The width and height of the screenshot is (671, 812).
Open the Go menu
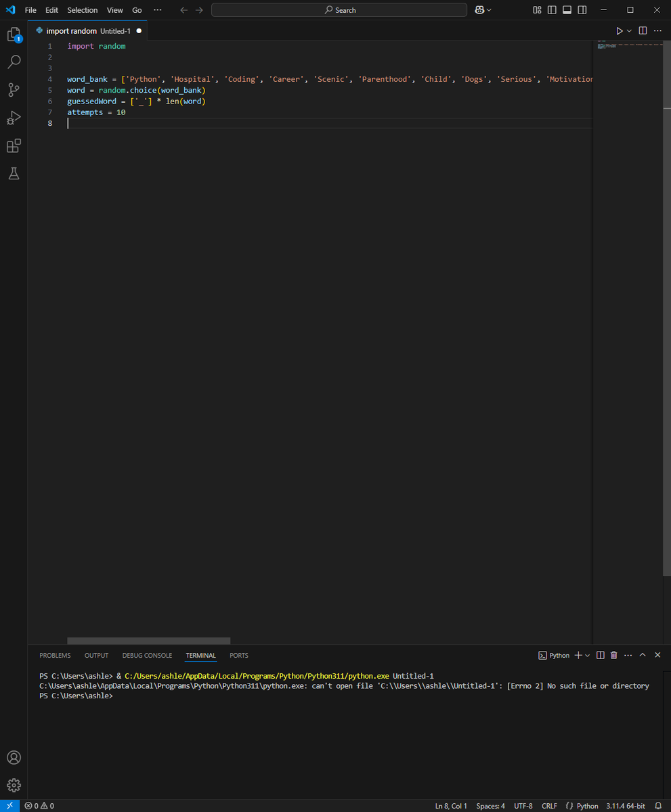137,10
